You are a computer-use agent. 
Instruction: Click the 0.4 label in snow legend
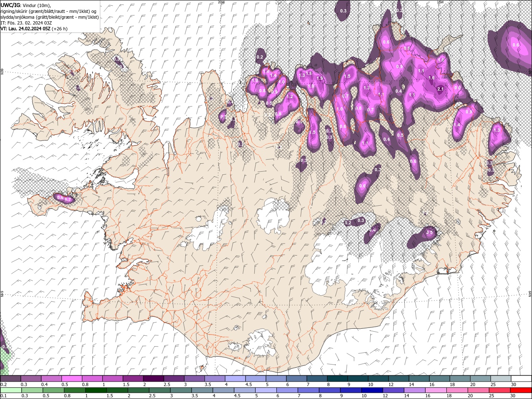point(44,384)
